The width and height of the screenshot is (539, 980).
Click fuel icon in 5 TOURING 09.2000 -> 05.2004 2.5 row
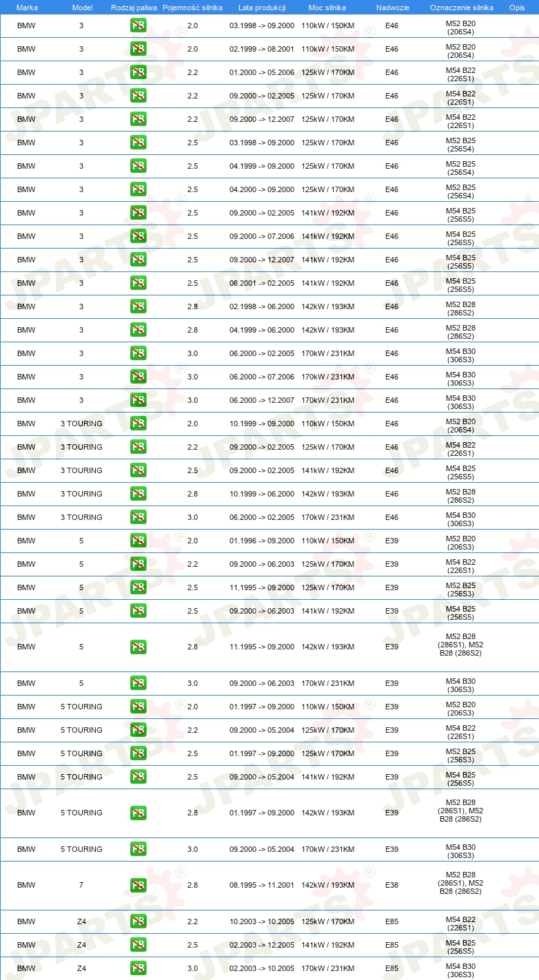click(138, 777)
